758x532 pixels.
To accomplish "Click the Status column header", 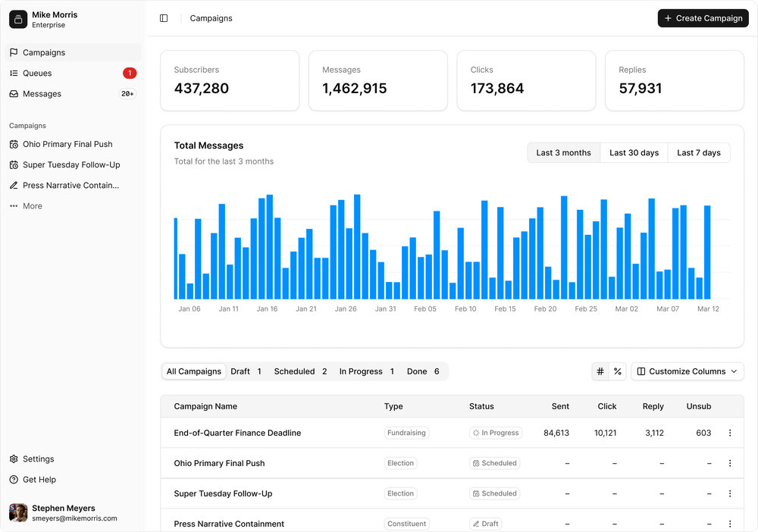I will pos(481,406).
